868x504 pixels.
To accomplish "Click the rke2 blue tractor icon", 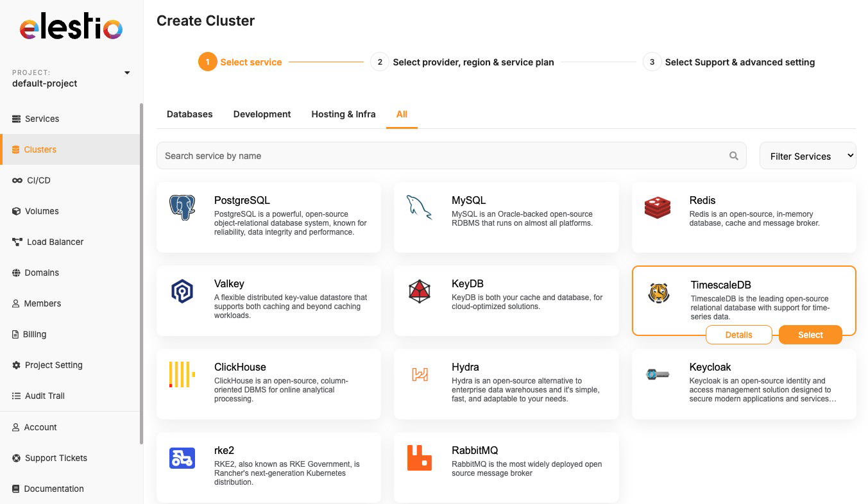I will 182,458.
